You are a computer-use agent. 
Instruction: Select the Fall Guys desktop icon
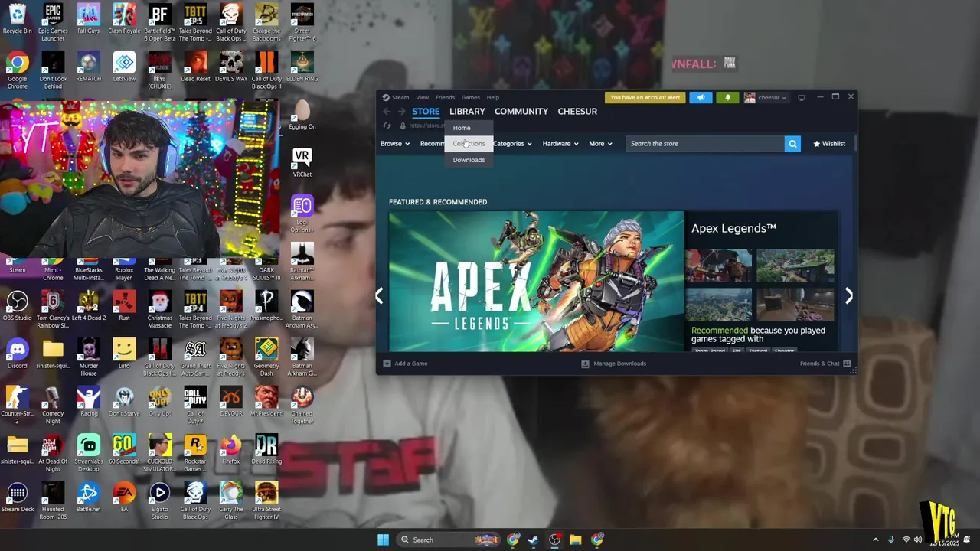point(88,19)
